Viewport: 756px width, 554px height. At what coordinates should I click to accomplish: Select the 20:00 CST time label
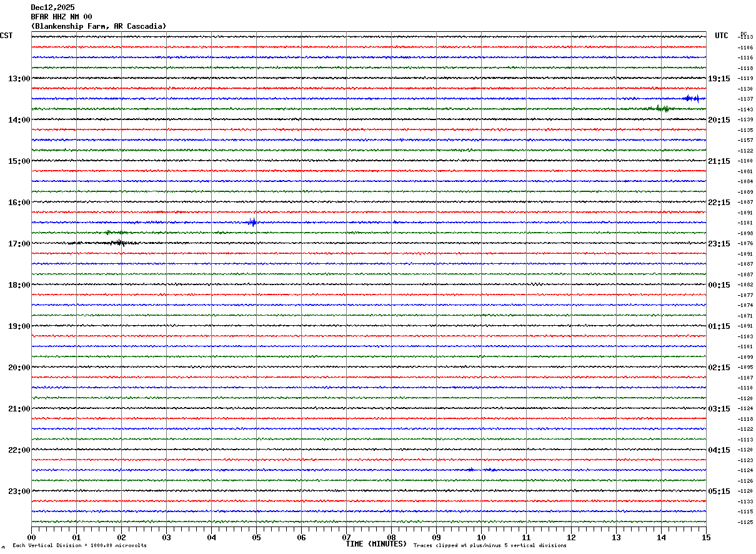coord(19,368)
